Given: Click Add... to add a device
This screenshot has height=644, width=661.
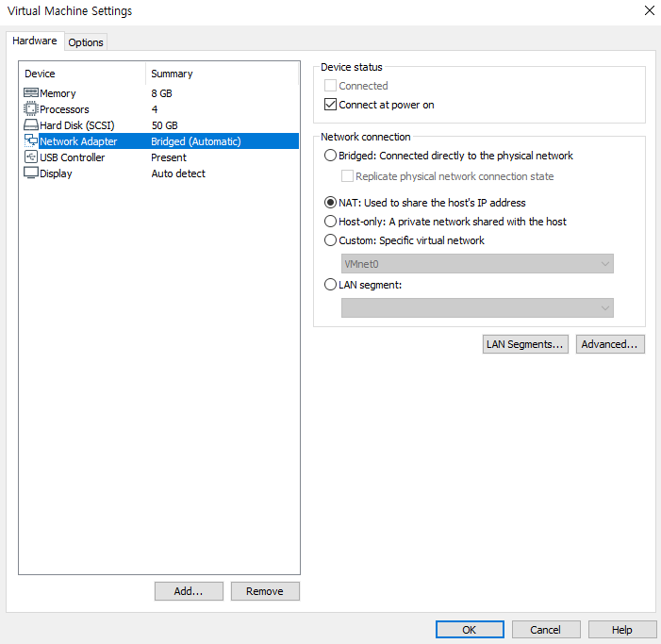Looking at the screenshot, I should tap(189, 591).
